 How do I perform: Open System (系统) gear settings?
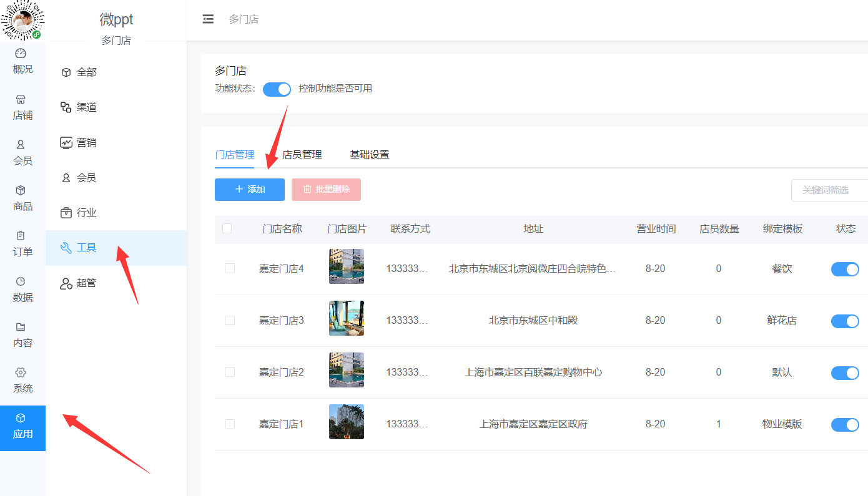[x=21, y=372]
